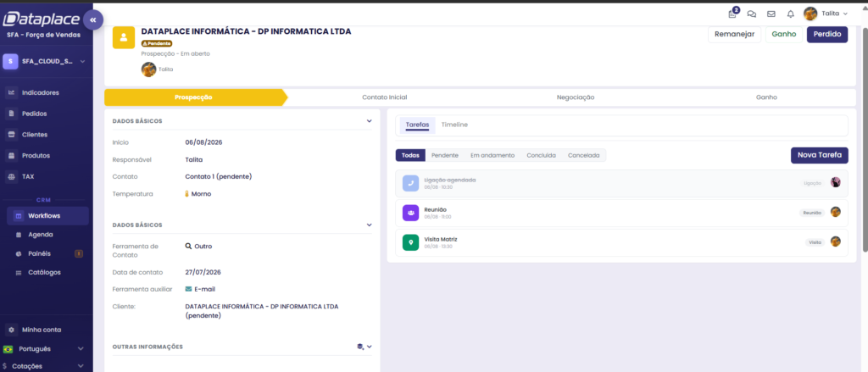Click the Indicadores chart icon
The height and width of the screenshot is (372, 868).
[x=11, y=92]
